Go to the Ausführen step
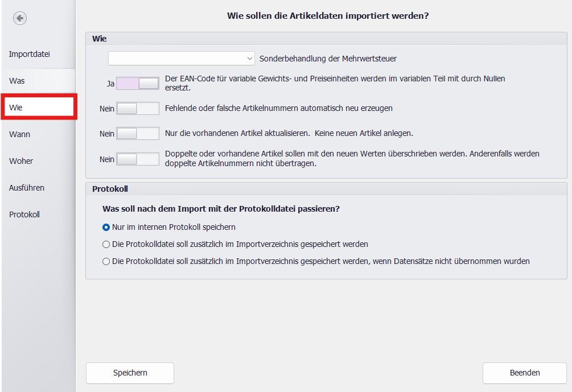Screen dimensions: 572x392 [27, 188]
